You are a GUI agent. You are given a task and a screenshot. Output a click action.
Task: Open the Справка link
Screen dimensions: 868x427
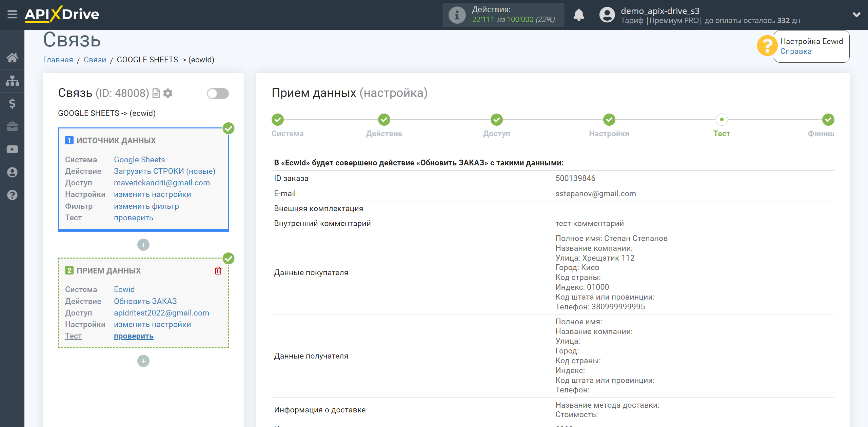(x=796, y=51)
